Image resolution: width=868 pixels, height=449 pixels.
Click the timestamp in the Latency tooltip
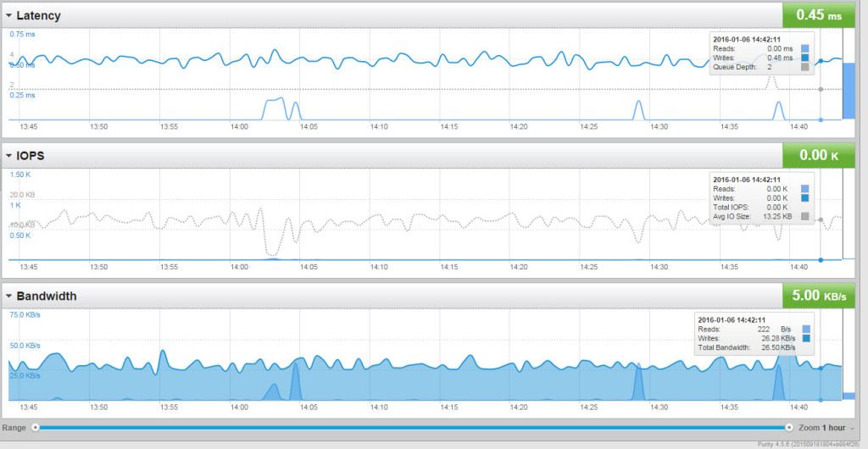click(746, 39)
